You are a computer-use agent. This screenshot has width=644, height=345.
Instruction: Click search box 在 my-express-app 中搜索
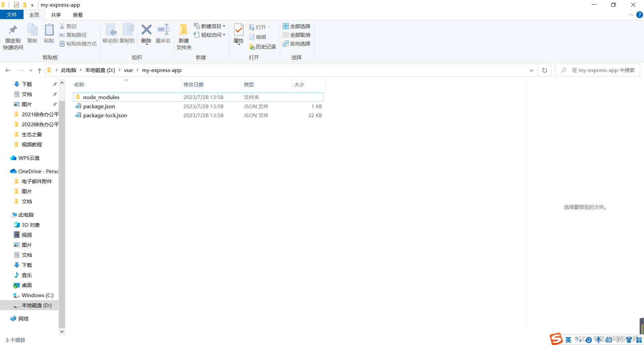[598, 70]
